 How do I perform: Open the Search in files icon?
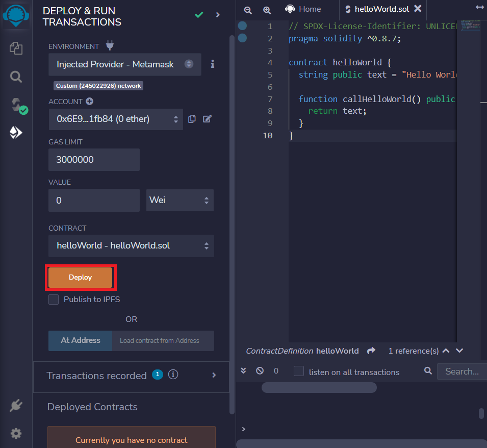pos(16,77)
